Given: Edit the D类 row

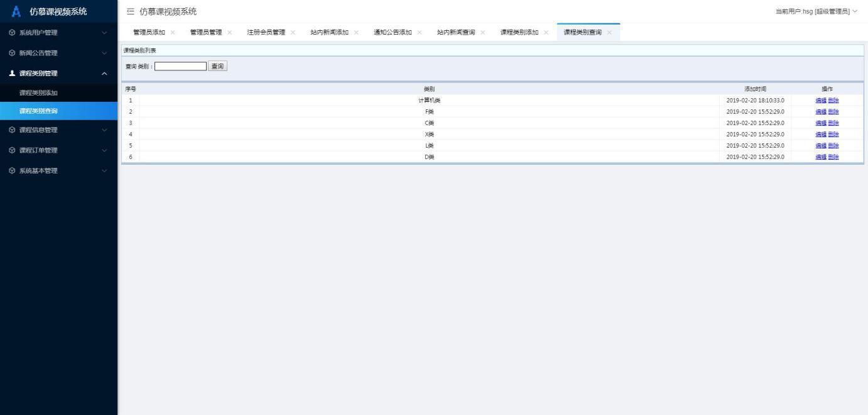Looking at the screenshot, I should coord(821,157).
